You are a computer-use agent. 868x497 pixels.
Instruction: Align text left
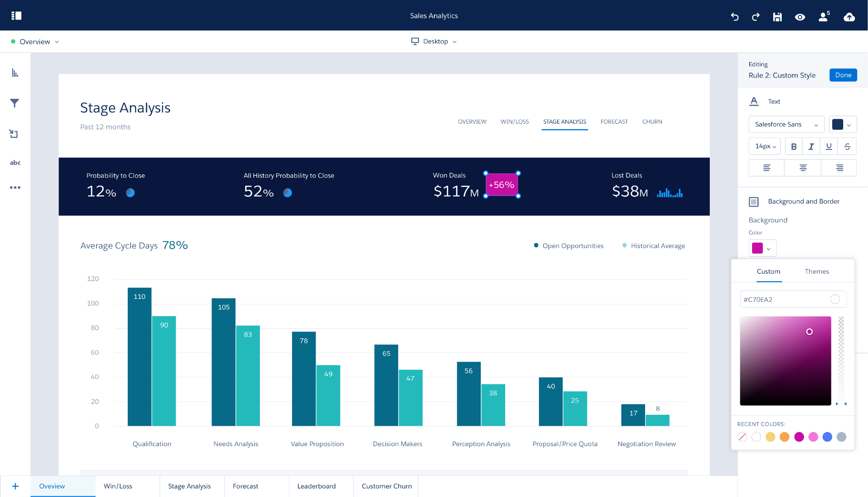click(766, 168)
